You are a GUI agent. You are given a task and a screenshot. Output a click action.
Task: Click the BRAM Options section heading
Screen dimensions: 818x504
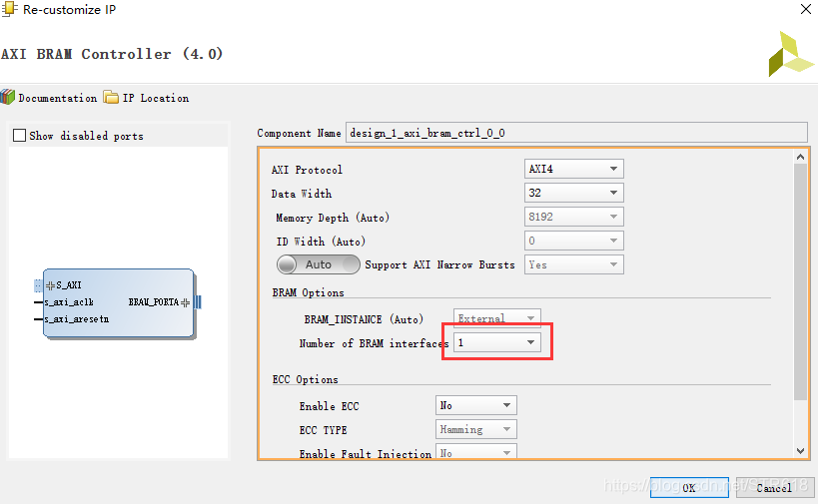(309, 292)
